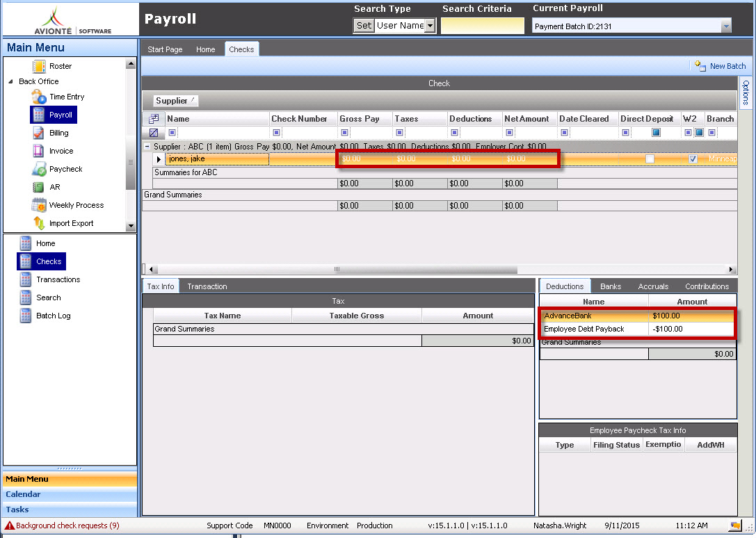Image resolution: width=756 pixels, height=538 pixels.
Task: Open the Calendar navigation pane
Action: click(x=70, y=494)
